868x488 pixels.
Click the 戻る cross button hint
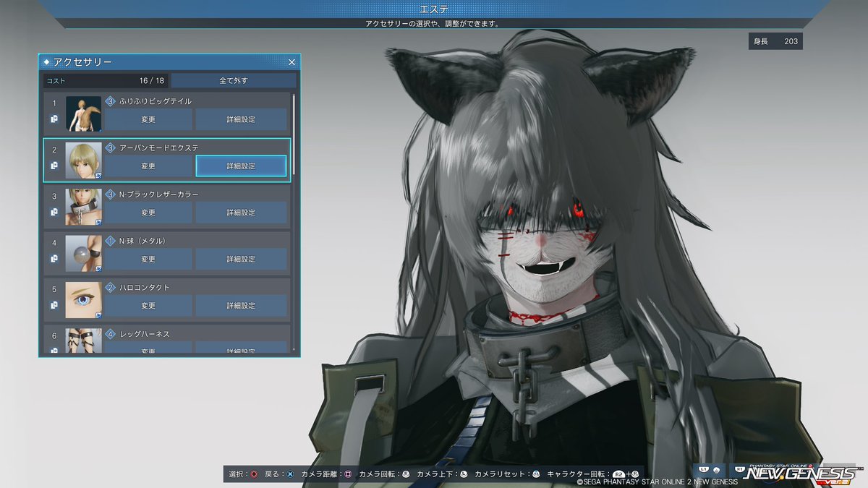[x=289, y=474]
